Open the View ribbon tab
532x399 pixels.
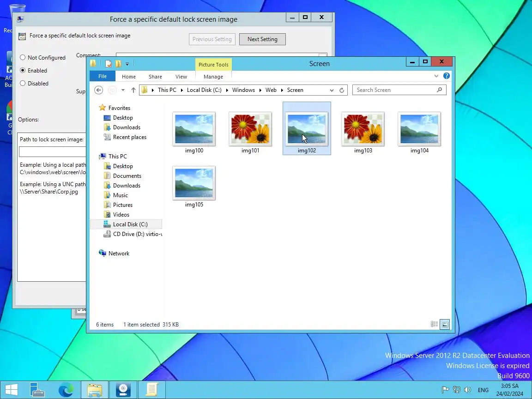181,77
